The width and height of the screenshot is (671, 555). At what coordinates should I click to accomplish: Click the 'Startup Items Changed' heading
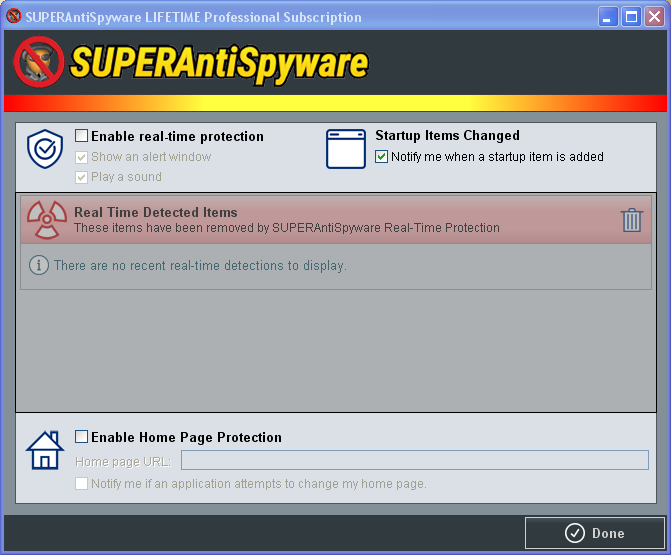coord(448,135)
